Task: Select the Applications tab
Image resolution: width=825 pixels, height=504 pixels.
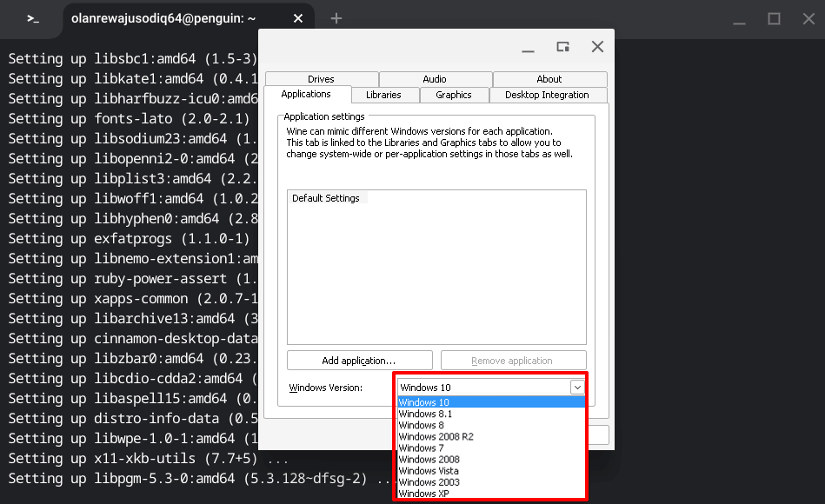Action: 306,94
